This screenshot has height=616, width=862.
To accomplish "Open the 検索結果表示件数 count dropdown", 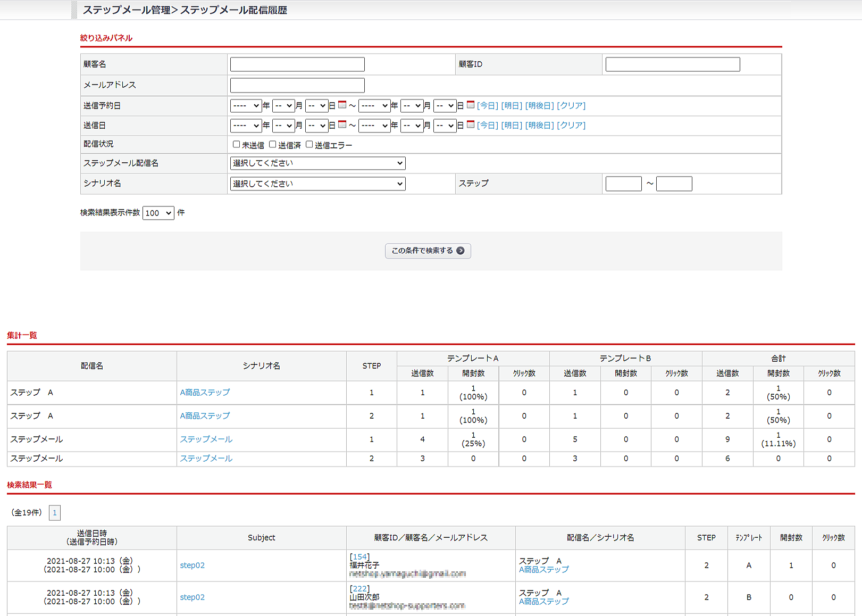I will [158, 213].
